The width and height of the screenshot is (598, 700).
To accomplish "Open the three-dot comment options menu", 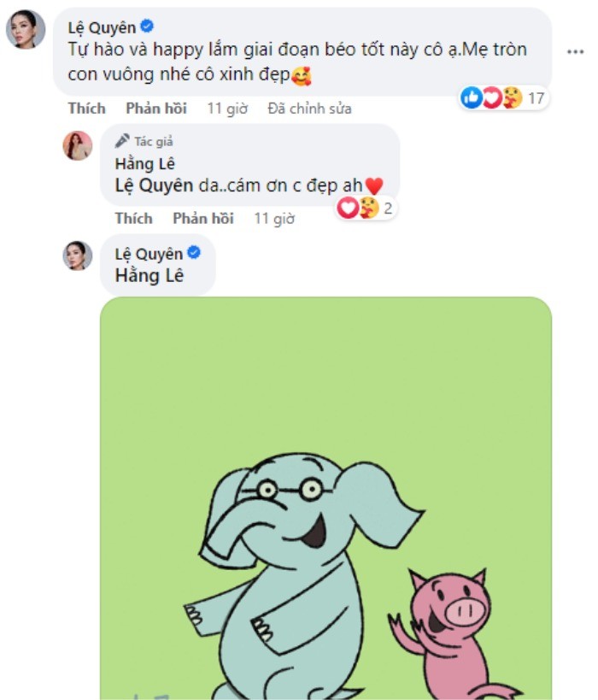I will tap(574, 51).
